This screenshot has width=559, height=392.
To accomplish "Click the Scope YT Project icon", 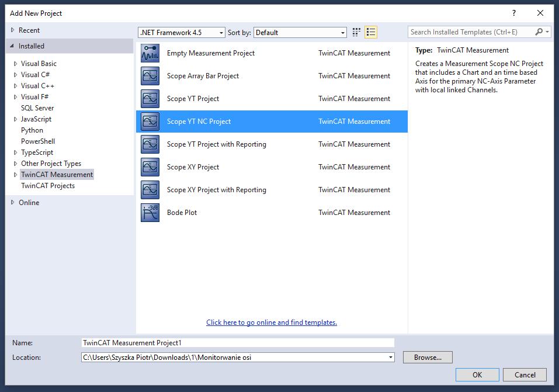I will point(150,99).
